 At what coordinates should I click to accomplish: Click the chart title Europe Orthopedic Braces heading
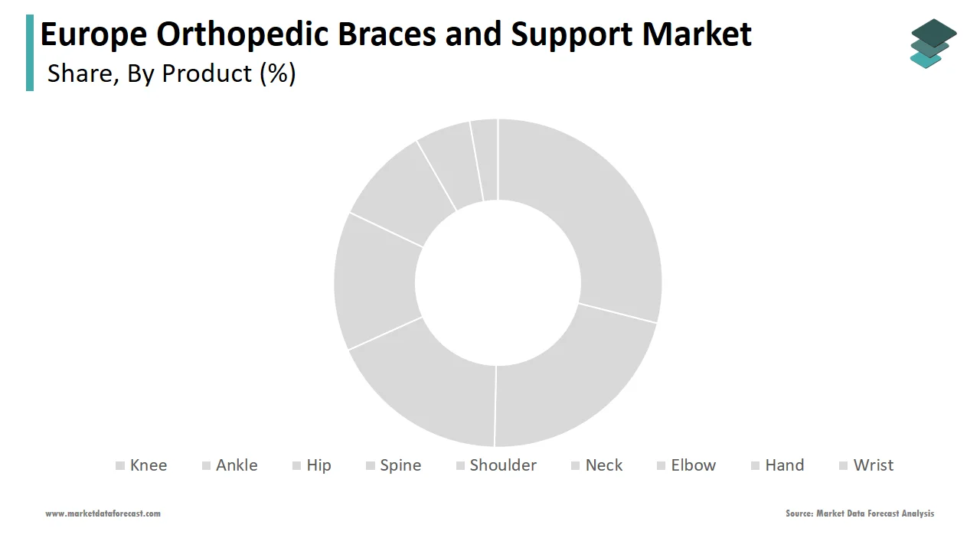(x=396, y=34)
